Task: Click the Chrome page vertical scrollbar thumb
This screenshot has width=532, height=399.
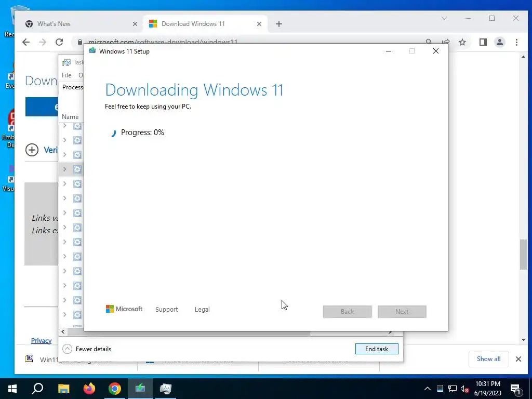Action: click(x=524, y=255)
